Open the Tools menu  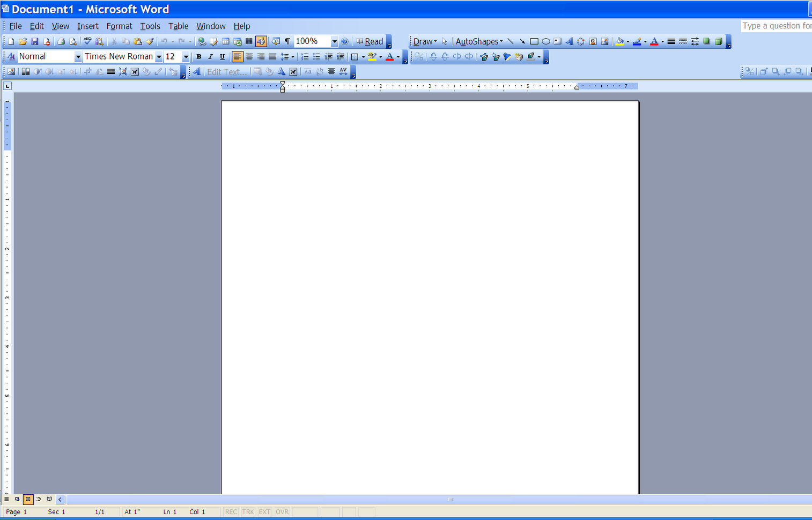tap(150, 26)
